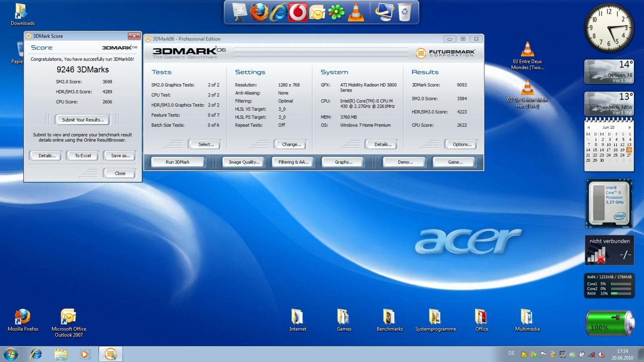Viewport: 644px width, 362px height.
Task: Open Internet Explorer from the top dock
Action: pos(278,12)
